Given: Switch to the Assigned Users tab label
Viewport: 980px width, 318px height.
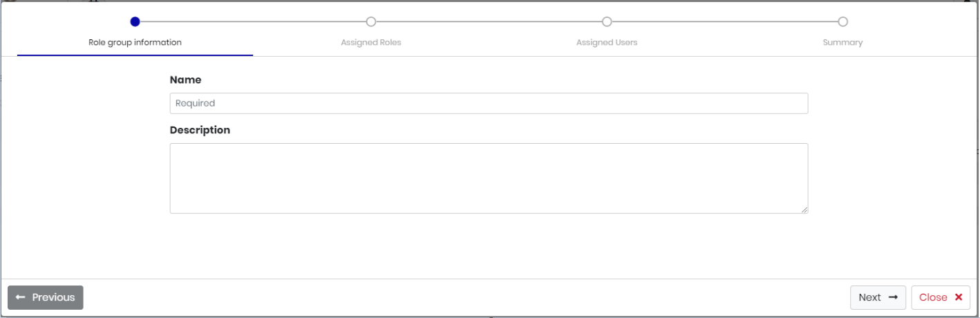Looking at the screenshot, I should 607,42.
